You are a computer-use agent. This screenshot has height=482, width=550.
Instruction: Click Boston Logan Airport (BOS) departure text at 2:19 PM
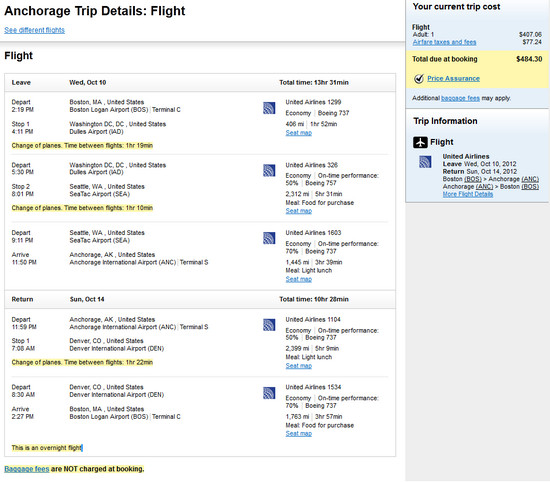pyautogui.click(x=109, y=110)
